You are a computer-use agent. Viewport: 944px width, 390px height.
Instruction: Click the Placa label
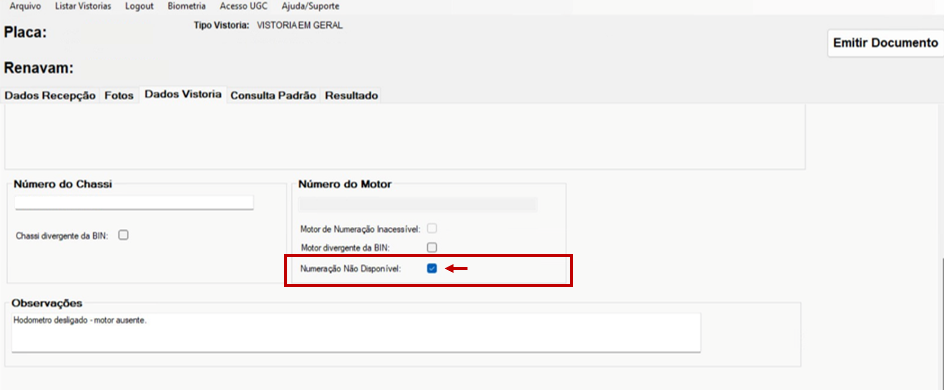(x=25, y=32)
